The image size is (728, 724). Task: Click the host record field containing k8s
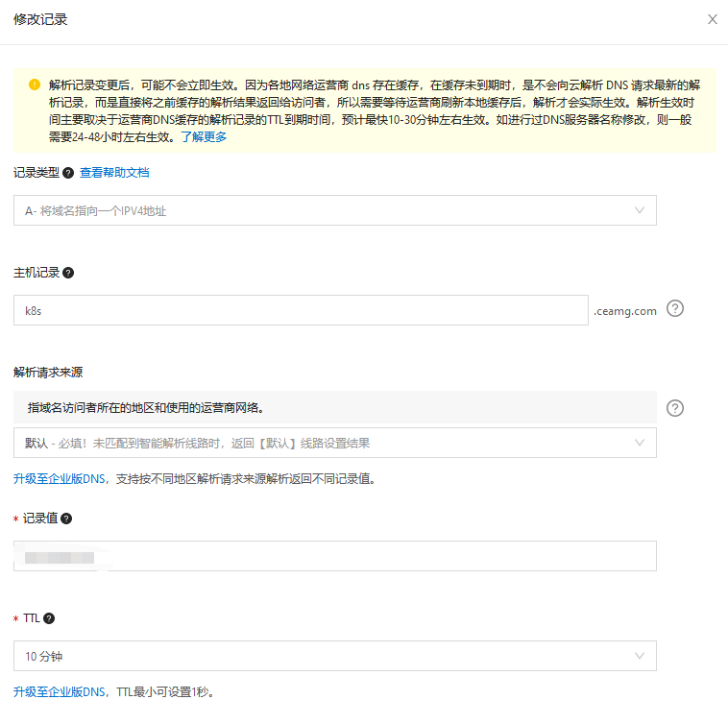pos(301,310)
